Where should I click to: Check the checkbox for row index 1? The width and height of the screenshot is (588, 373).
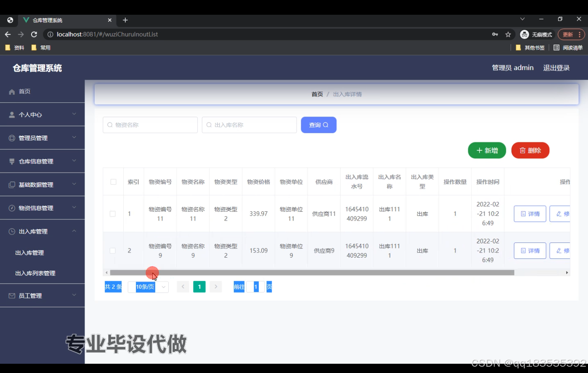click(113, 213)
